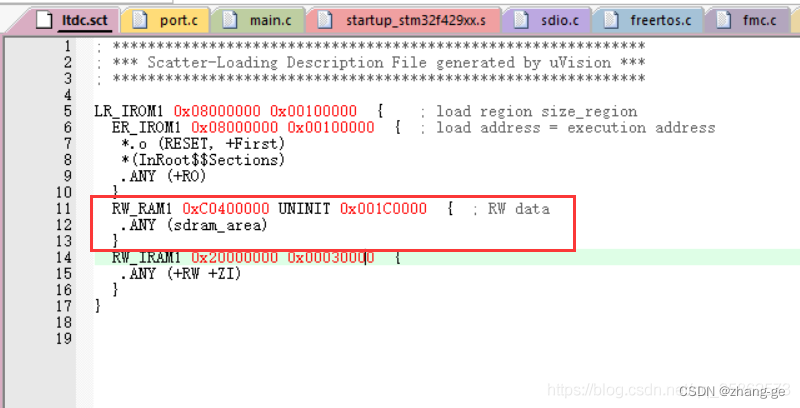Click the file icon on fmc.c tab

[x=723, y=20]
